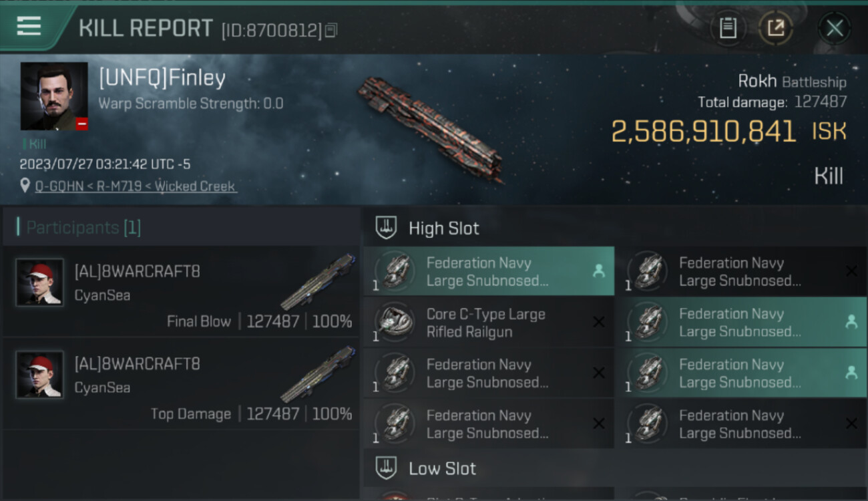
Task: Click the Q-GQHN location link
Action: point(136,186)
